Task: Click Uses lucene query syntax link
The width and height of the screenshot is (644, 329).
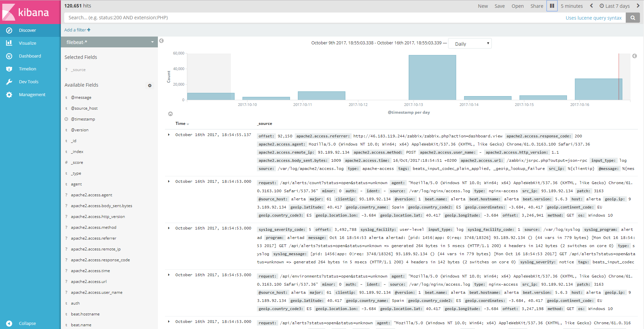Action: pyautogui.click(x=594, y=18)
